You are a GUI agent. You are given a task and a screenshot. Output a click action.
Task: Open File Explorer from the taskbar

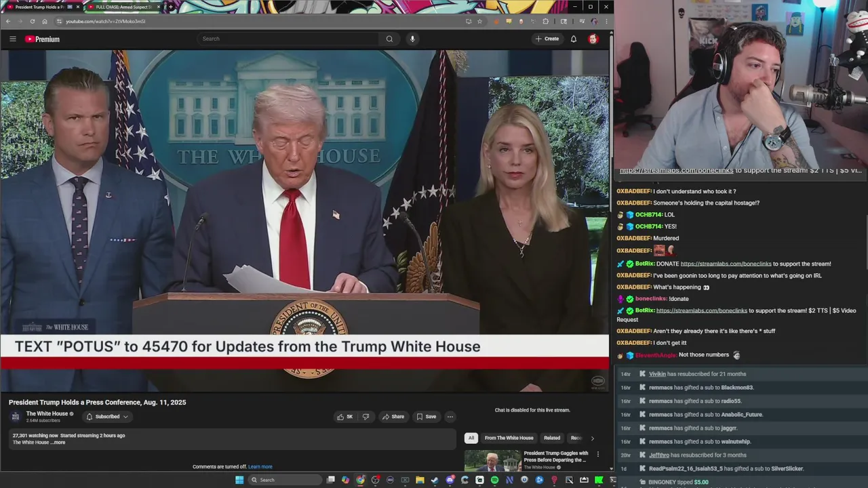tap(420, 480)
